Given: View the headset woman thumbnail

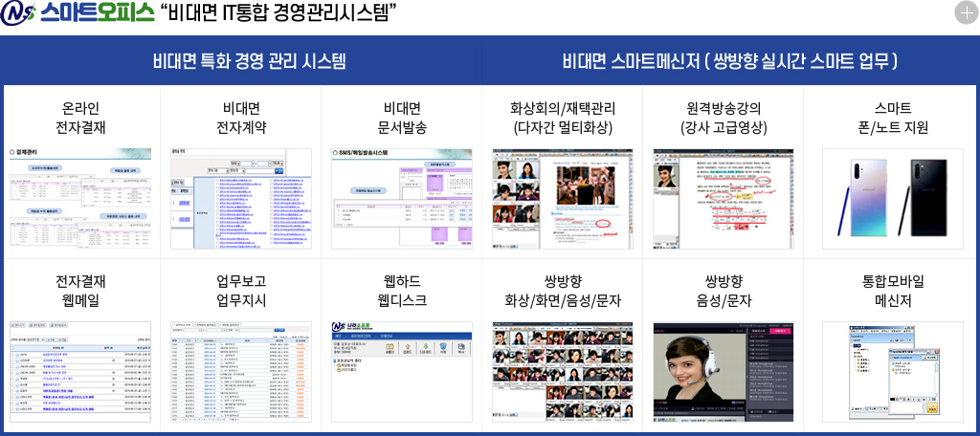Looking at the screenshot, I should 724,372.
